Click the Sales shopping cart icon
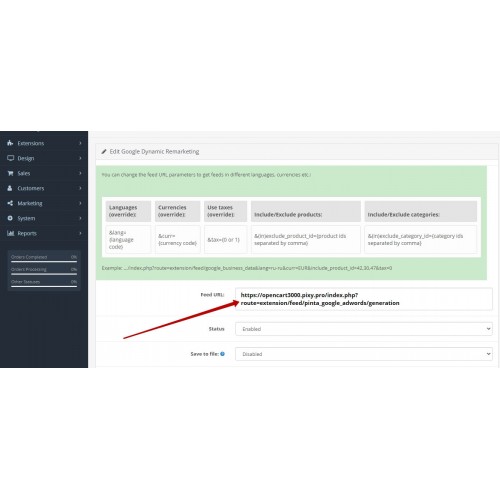The image size is (500, 500). pos(10,173)
